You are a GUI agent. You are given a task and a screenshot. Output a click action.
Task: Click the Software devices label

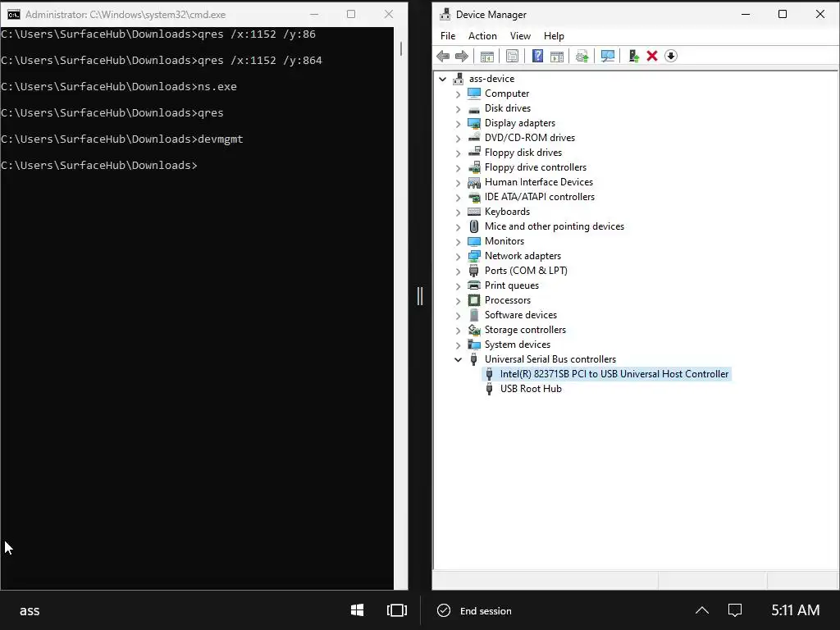521,315
